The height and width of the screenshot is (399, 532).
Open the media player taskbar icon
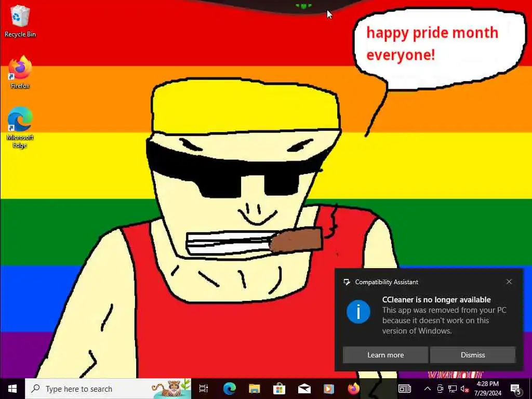pyautogui.click(x=328, y=389)
